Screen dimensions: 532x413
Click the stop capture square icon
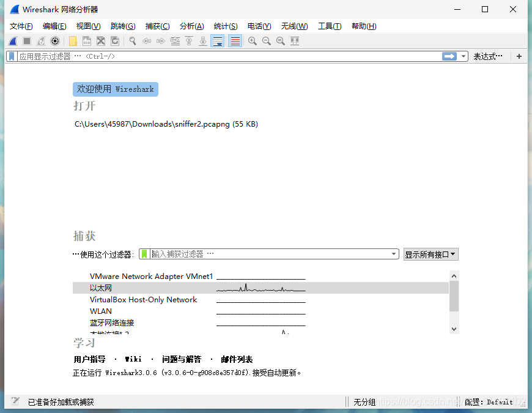27,42
